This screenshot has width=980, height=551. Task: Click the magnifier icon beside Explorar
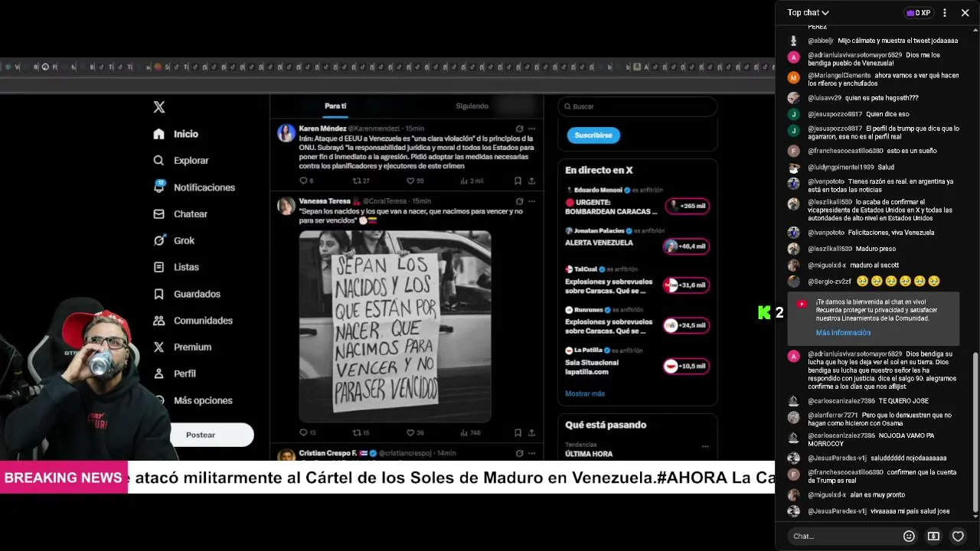pos(158,161)
